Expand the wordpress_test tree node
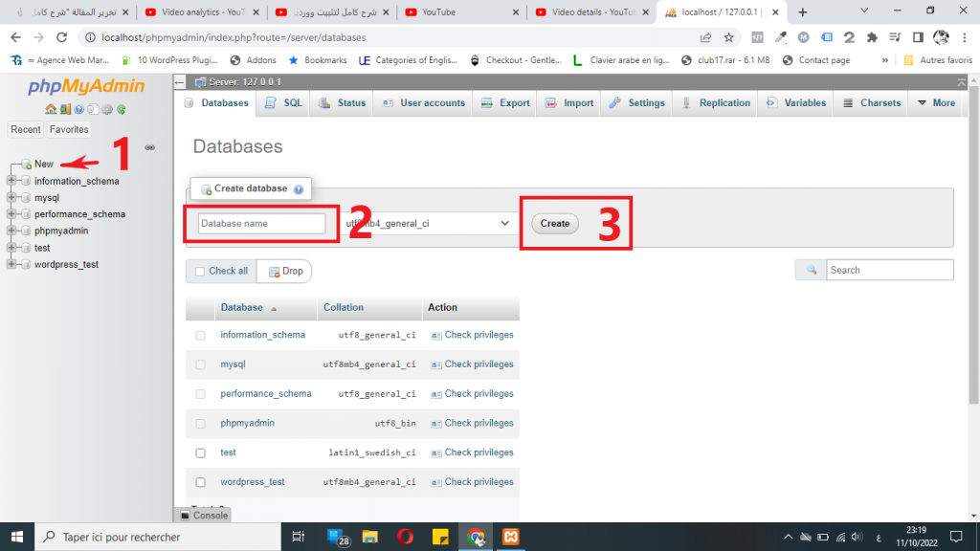The width and height of the screenshot is (980, 551). click(11, 264)
